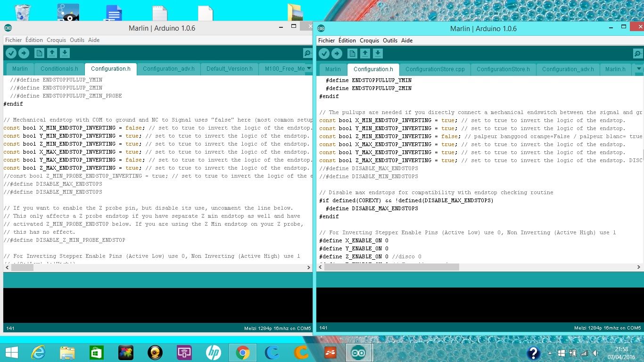The image size is (644, 362).
Task: Switch to the ConfigurationStore.h tab
Action: (503, 69)
